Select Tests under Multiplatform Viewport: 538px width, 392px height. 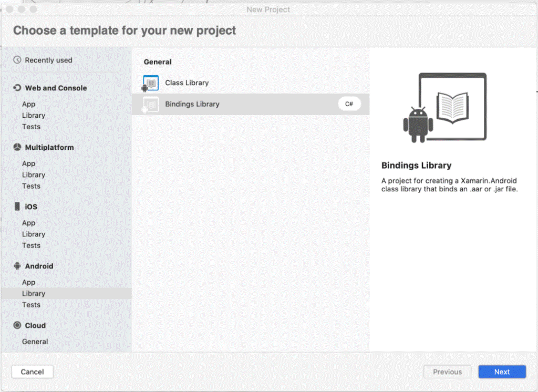pos(31,186)
